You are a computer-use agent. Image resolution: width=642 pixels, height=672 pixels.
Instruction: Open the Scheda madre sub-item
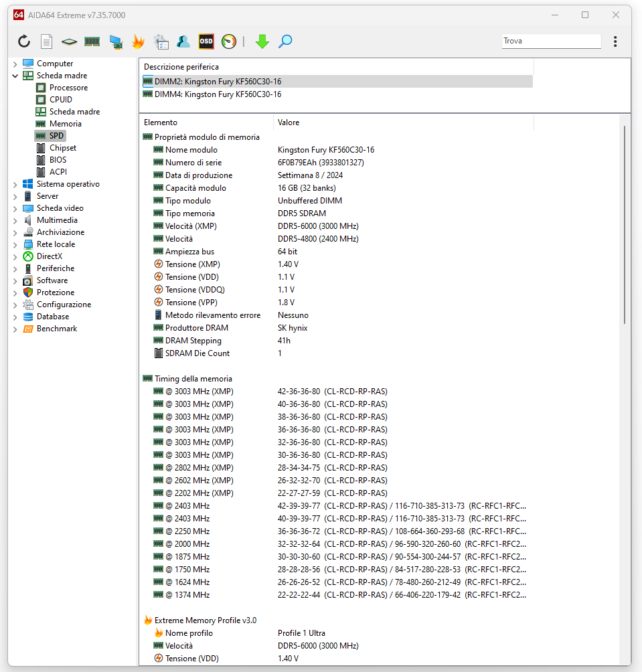(74, 111)
